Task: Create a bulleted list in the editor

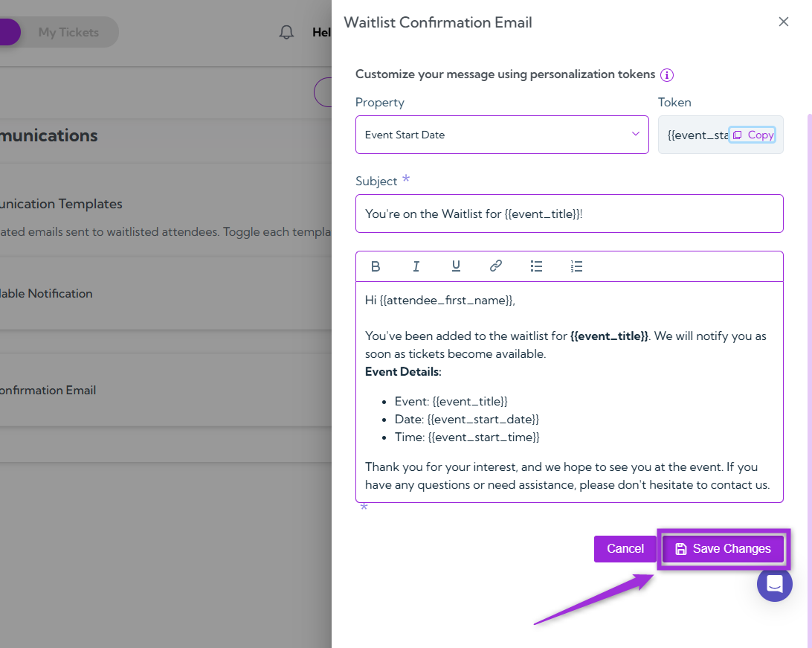Action: tap(536, 266)
